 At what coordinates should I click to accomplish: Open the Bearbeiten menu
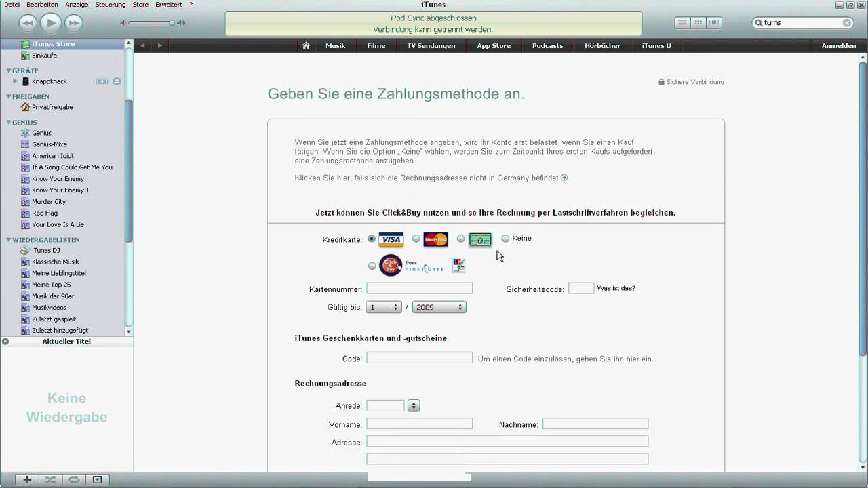point(42,5)
